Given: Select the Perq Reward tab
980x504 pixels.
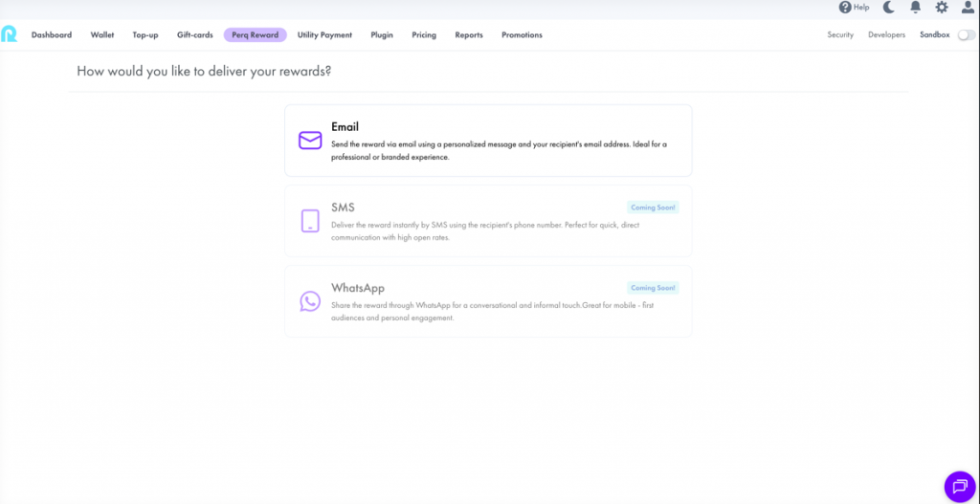Looking at the screenshot, I should (x=255, y=35).
